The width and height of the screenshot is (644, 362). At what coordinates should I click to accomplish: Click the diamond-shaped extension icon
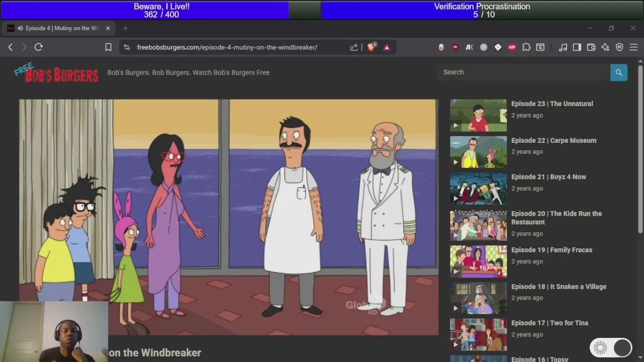tap(498, 47)
